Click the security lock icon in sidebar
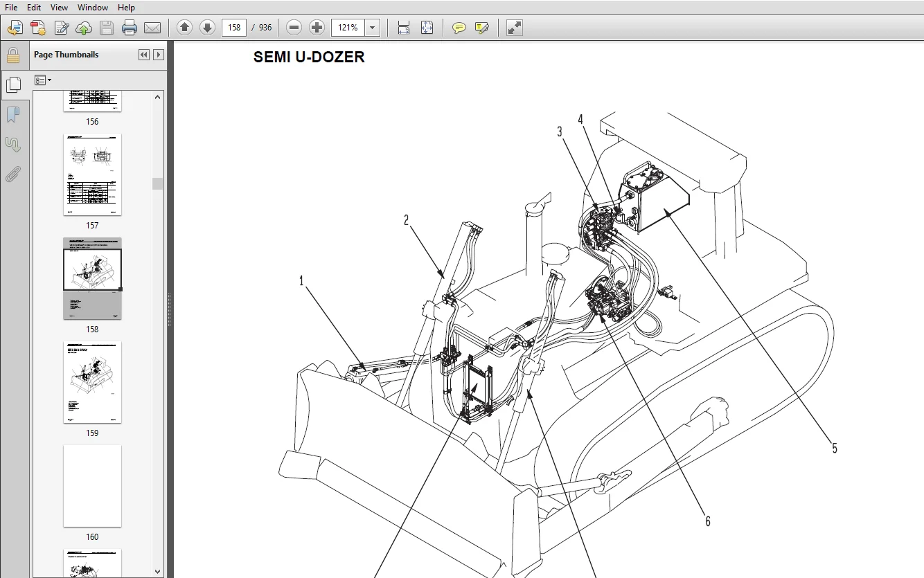 click(13, 55)
